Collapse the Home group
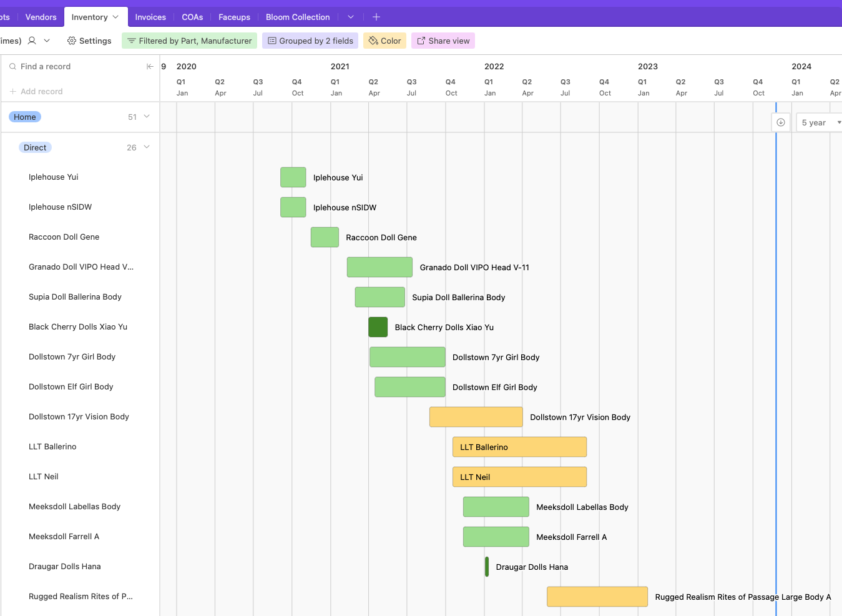Image resolution: width=842 pixels, height=616 pixels. tap(147, 117)
